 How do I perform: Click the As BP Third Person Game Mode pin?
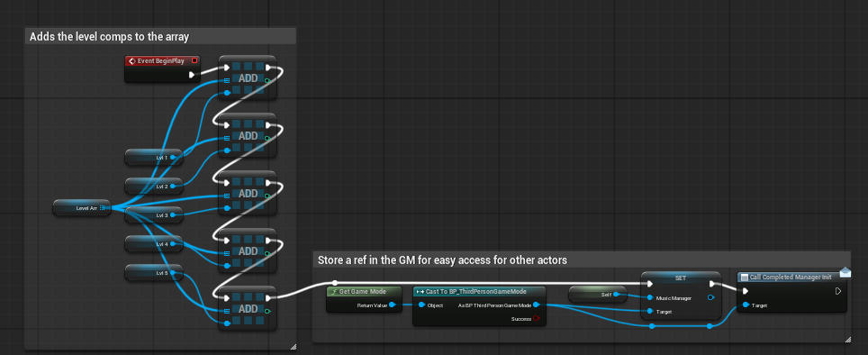(x=536, y=305)
